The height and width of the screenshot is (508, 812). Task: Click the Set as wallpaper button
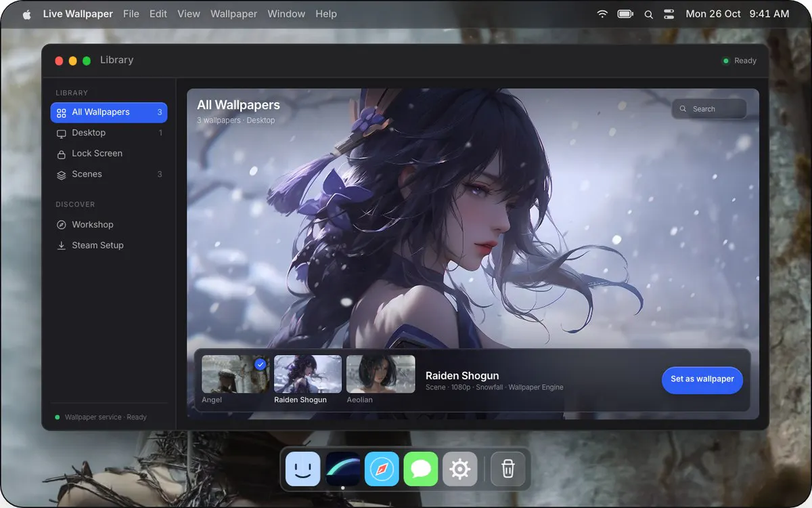pyautogui.click(x=702, y=379)
